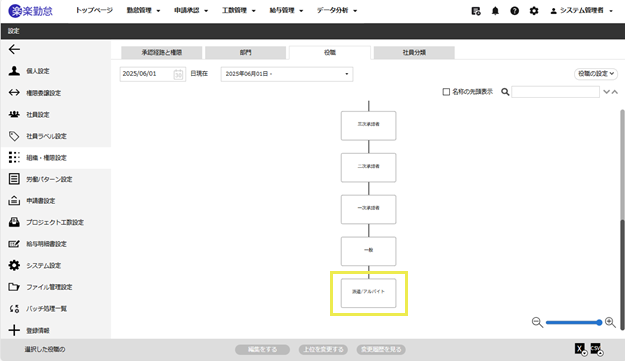Viewport: 625px width, 361px height.
Task: Select the 一般 node
Action: point(368,251)
